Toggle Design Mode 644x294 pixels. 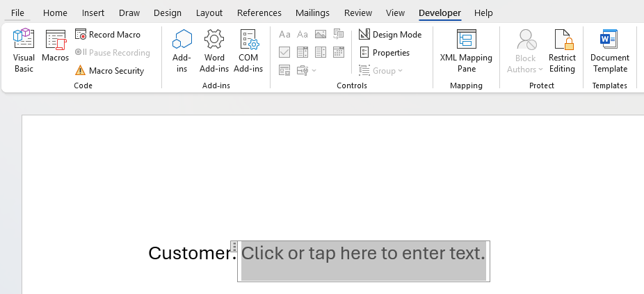[x=390, y=35]
